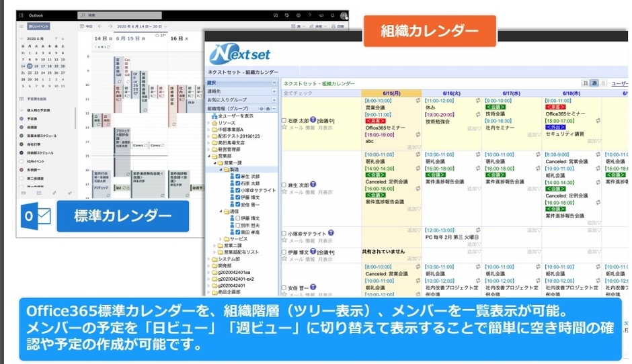
Task: Check 伊藤 博文 under 通信 folder
Action: (238, 218)
